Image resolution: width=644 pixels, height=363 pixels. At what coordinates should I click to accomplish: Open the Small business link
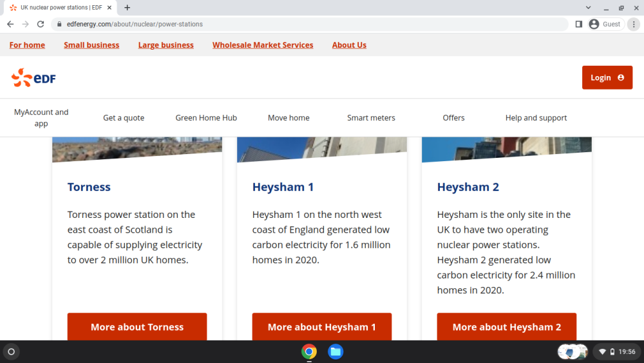pos(91,44)
